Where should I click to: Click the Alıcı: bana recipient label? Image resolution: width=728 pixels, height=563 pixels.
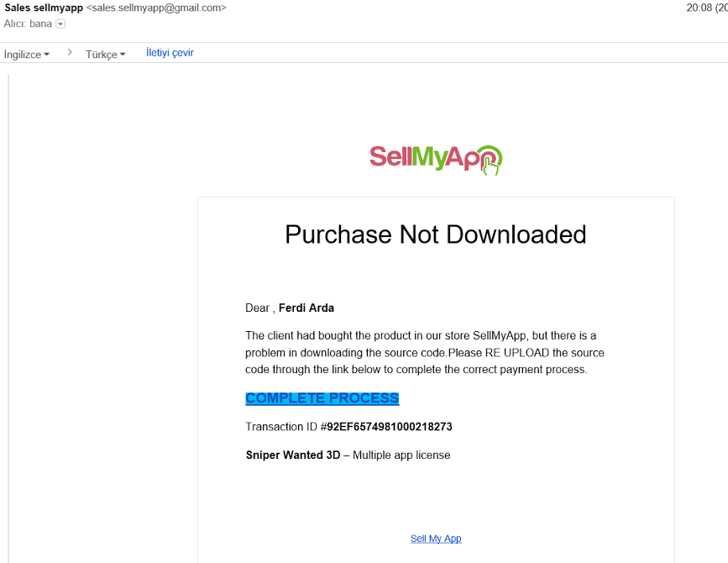click(28, 24)
